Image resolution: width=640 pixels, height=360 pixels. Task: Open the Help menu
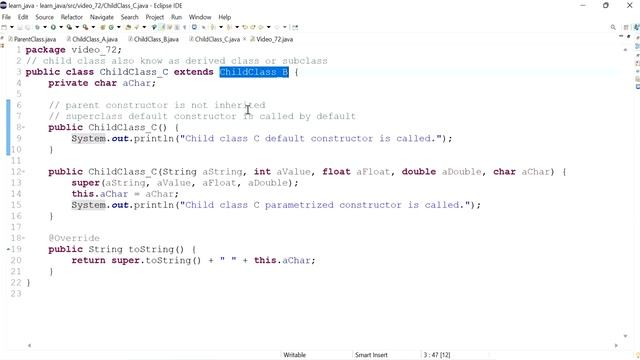click(x=224, y=17)
